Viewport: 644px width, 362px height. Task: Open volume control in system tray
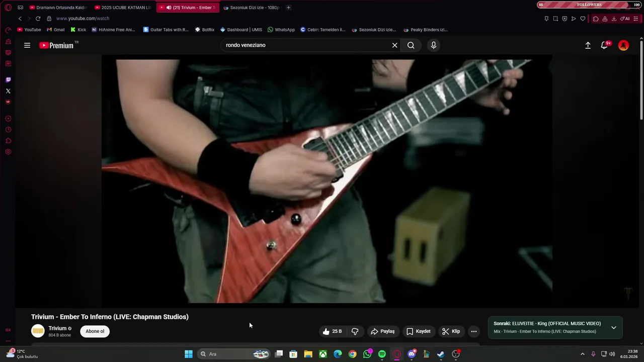612,354
